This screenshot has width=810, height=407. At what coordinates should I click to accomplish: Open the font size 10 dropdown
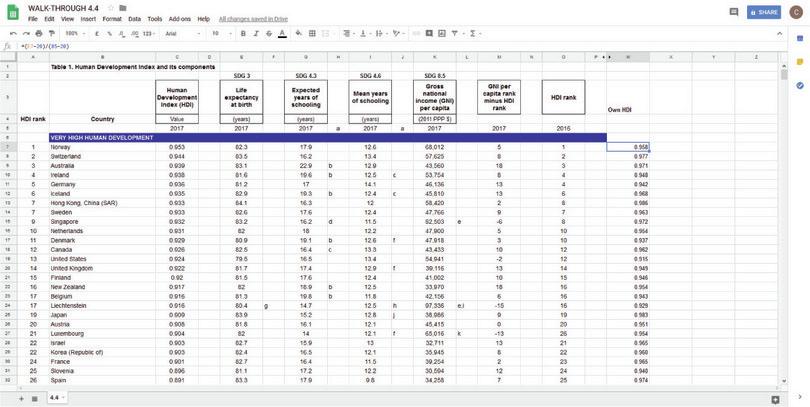point(221,34)
